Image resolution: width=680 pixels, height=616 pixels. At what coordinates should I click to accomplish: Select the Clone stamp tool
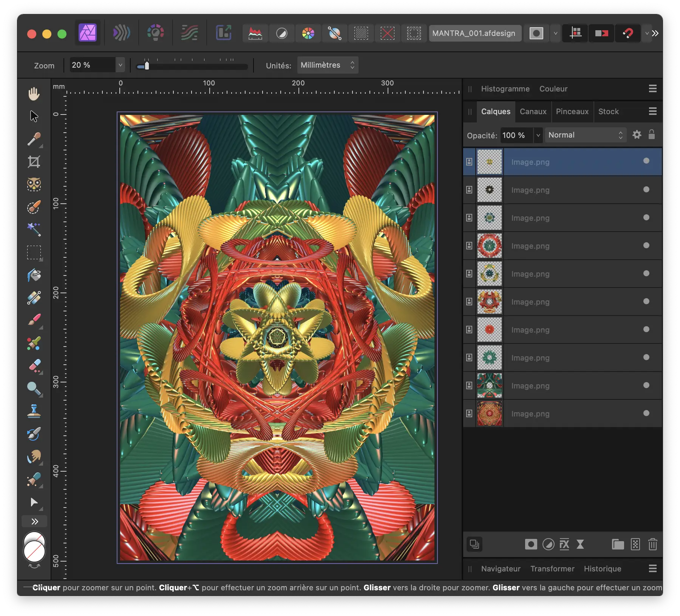tap(34, 411)
